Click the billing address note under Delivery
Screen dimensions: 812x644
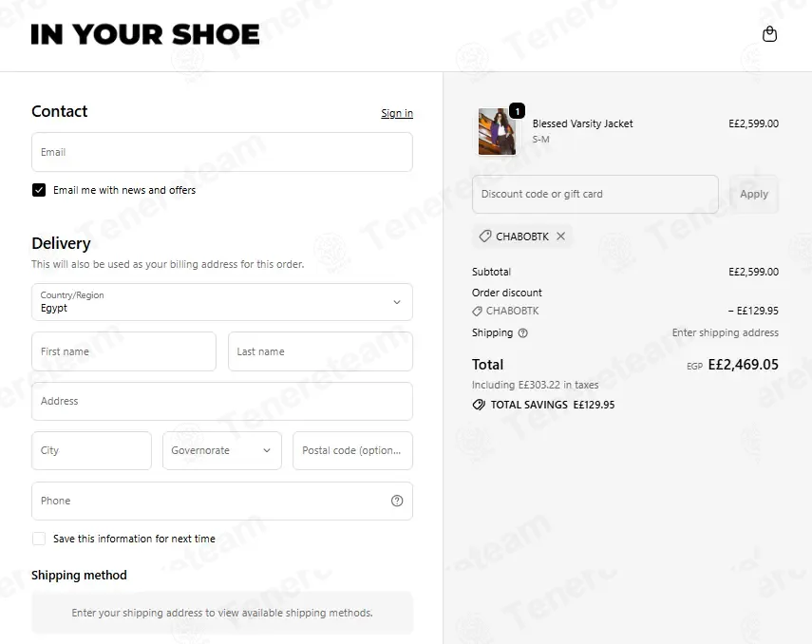[x=168, y=264]
